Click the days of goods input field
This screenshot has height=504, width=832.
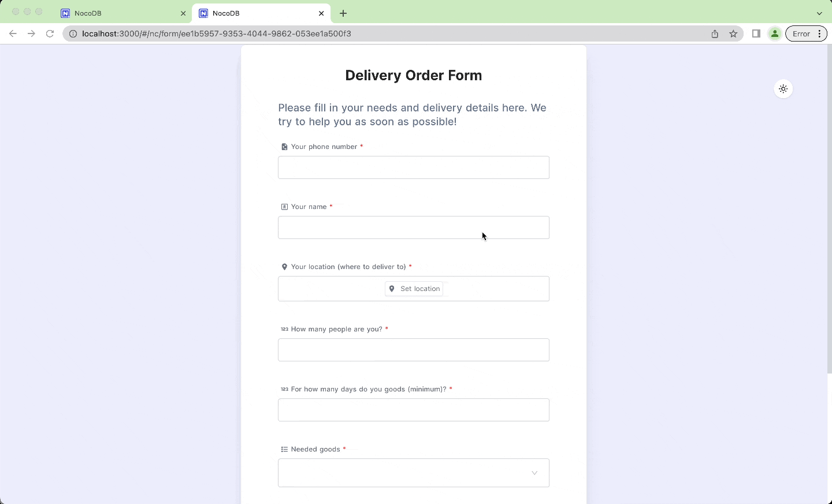tap(414, 410)
